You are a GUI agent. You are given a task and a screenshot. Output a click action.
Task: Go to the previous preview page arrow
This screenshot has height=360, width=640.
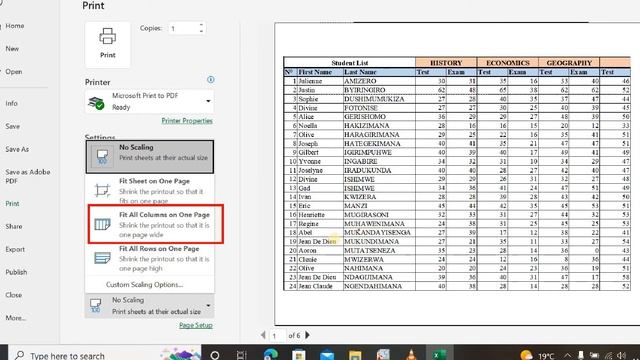263,335
